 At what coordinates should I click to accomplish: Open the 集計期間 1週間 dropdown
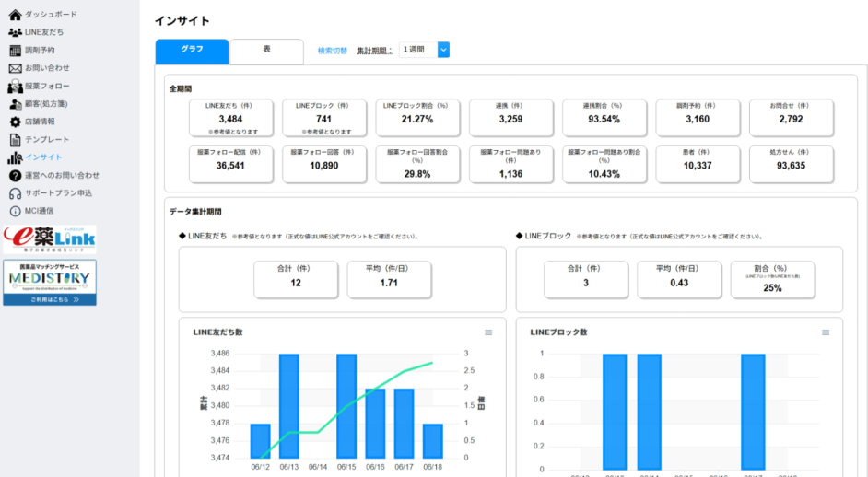424,50
